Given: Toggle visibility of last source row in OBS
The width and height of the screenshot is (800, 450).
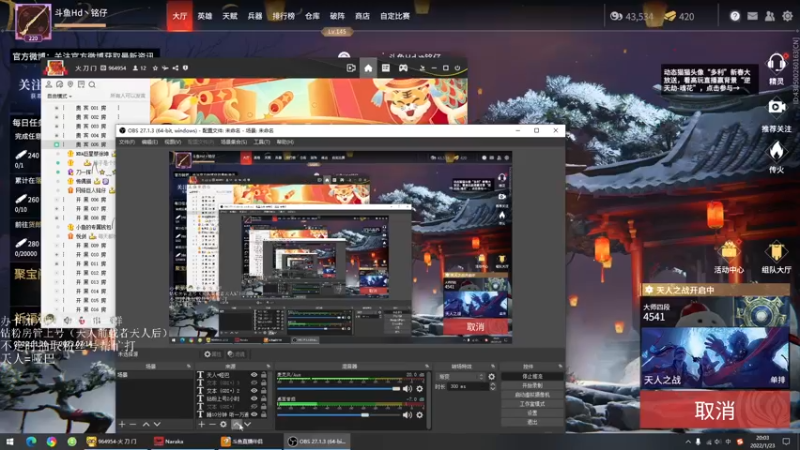Looking at the screenshot, I should point(254,414).
